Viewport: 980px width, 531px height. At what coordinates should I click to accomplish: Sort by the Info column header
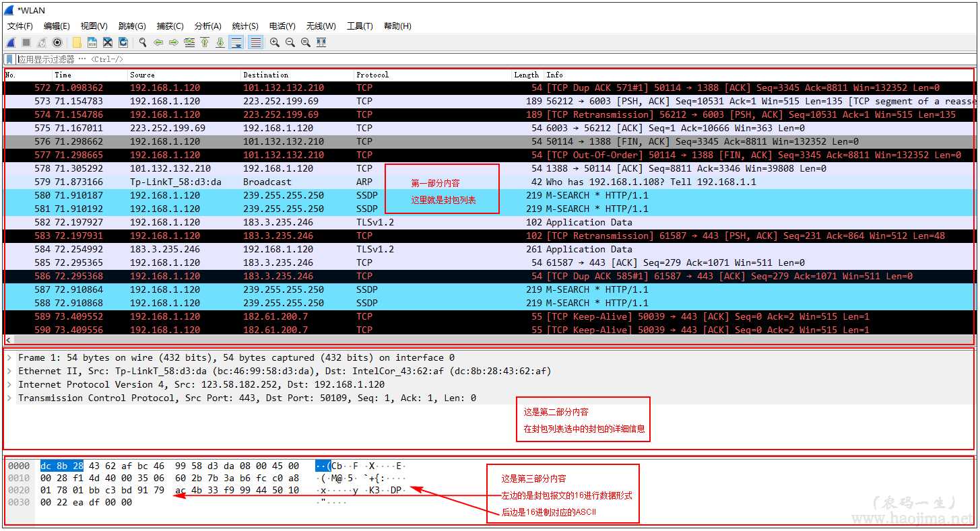coord(759,75)
